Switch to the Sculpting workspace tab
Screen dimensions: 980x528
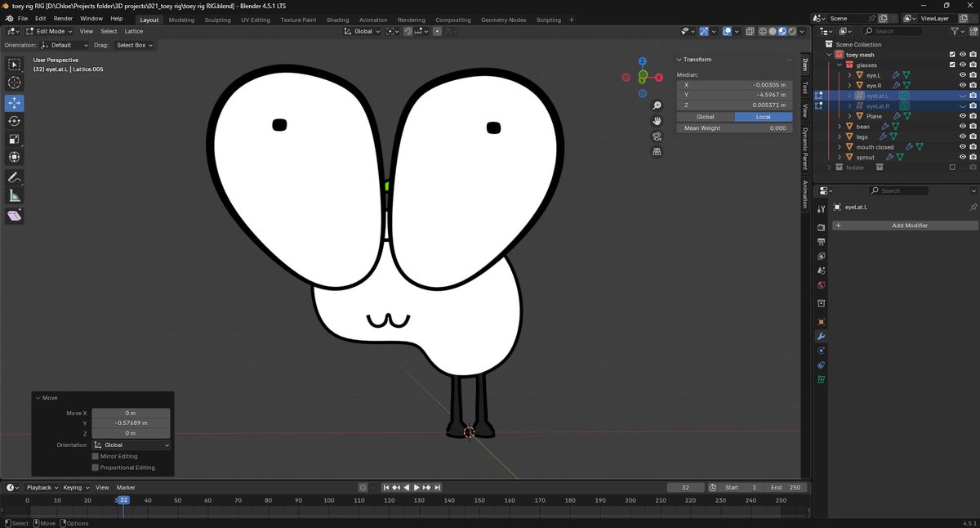tap(217, 20)
